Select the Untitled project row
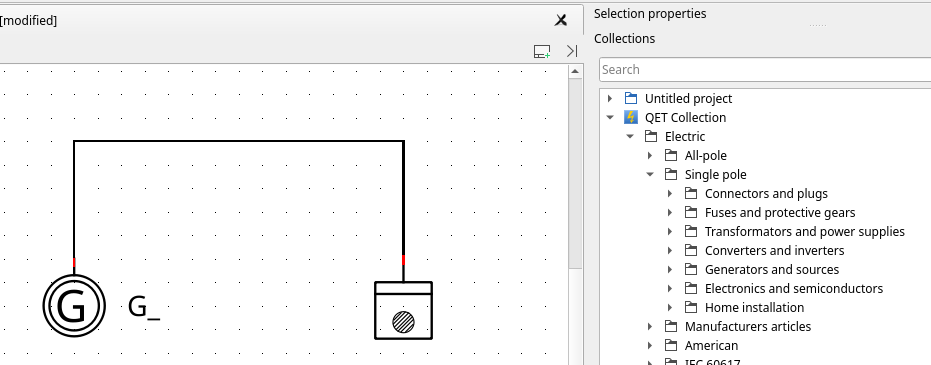The image size is (931, 365). (x=765, y=99)
